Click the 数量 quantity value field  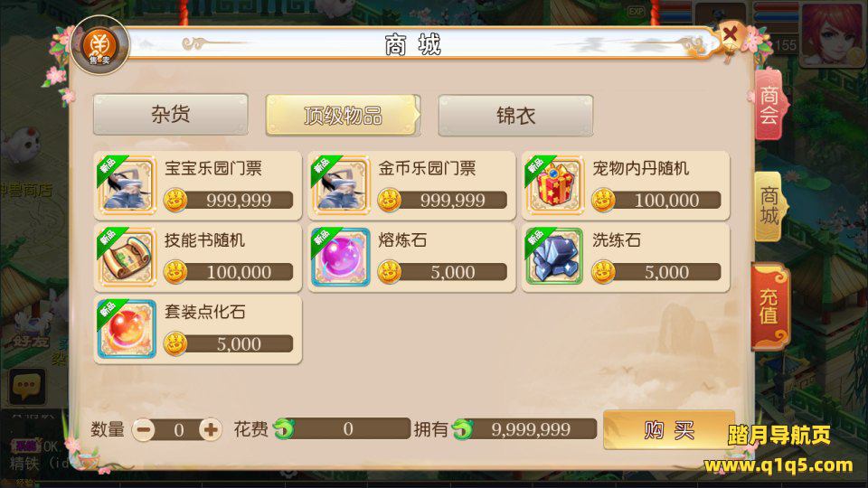(178, 430)
